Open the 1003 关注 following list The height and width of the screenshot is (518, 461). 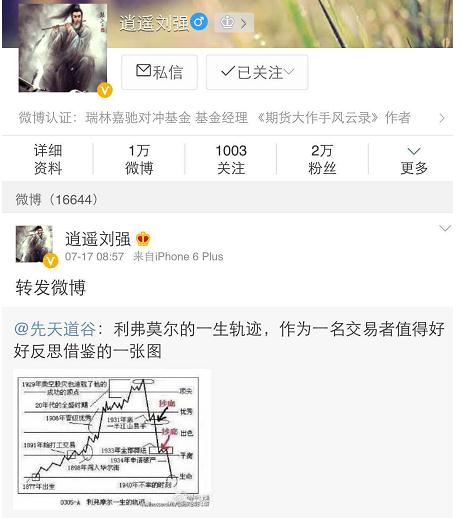[231, 159]
